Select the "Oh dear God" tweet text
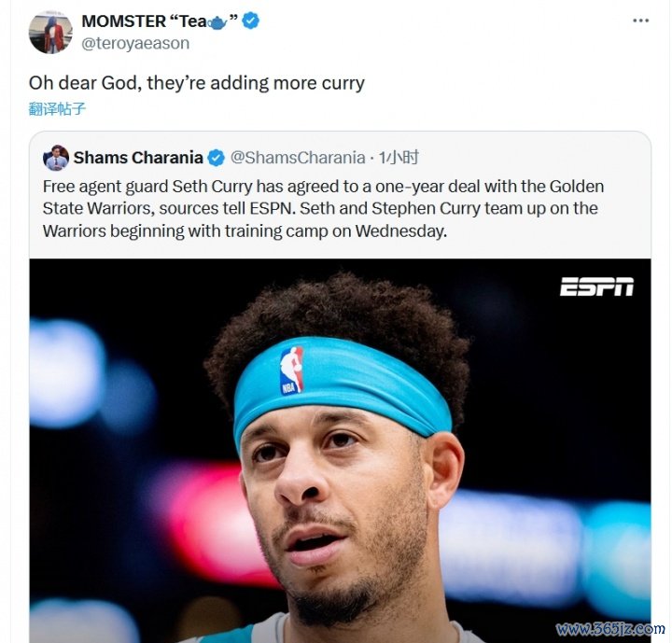The width and height of the screenshot is (672, 643). (196, 83)
